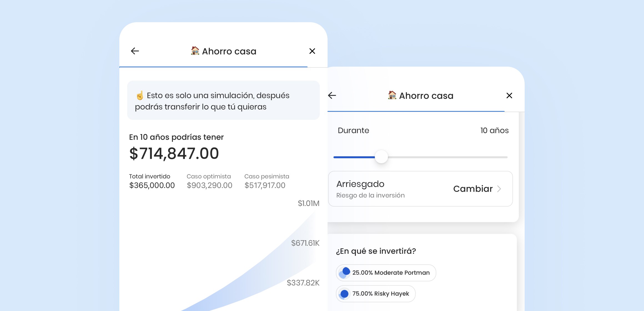
Task: Go back on right Ahorro casa screen
Action: click(332, 96)
